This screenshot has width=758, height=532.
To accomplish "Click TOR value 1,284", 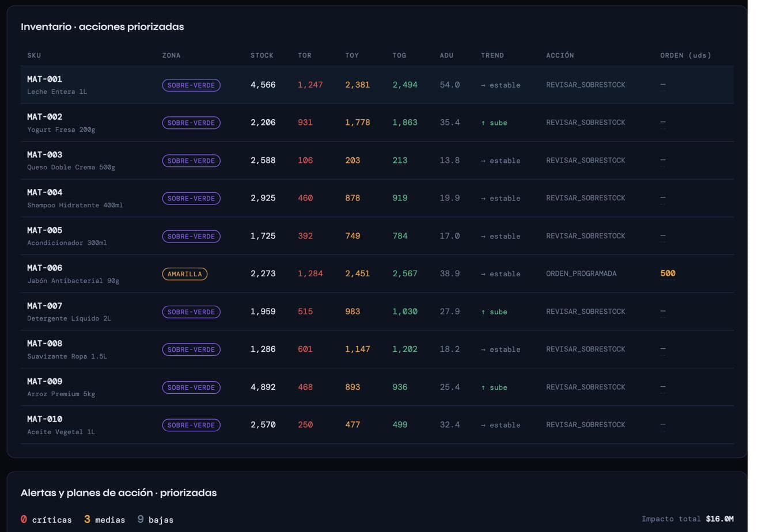I will [x=310, y=273].
